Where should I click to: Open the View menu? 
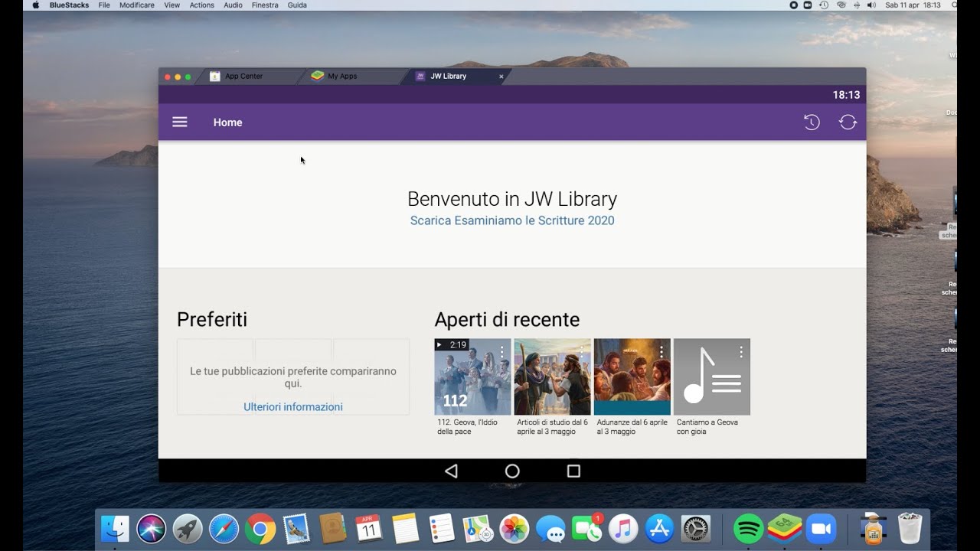point(172,5)
